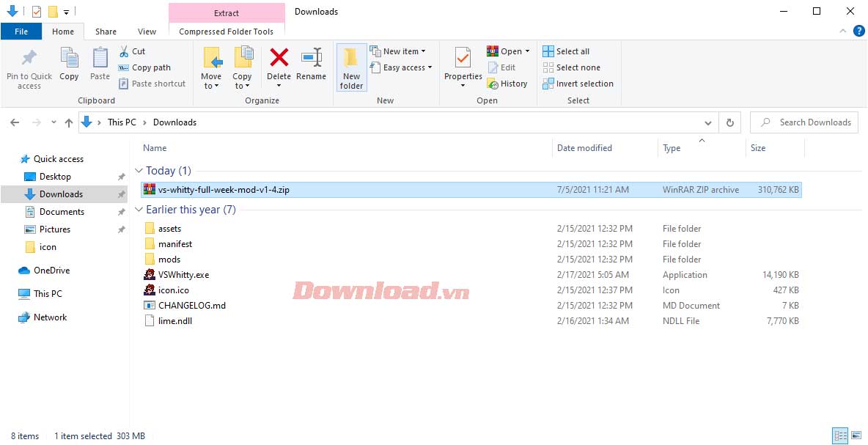Click Invert selection in ribbon
This screenshot has width=868, height=445.
coord(578,84)
